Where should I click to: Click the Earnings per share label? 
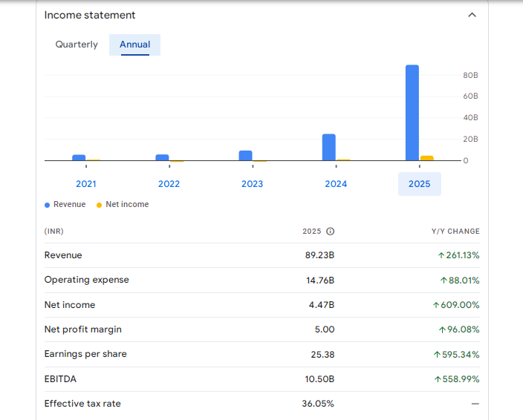(85, 354)
